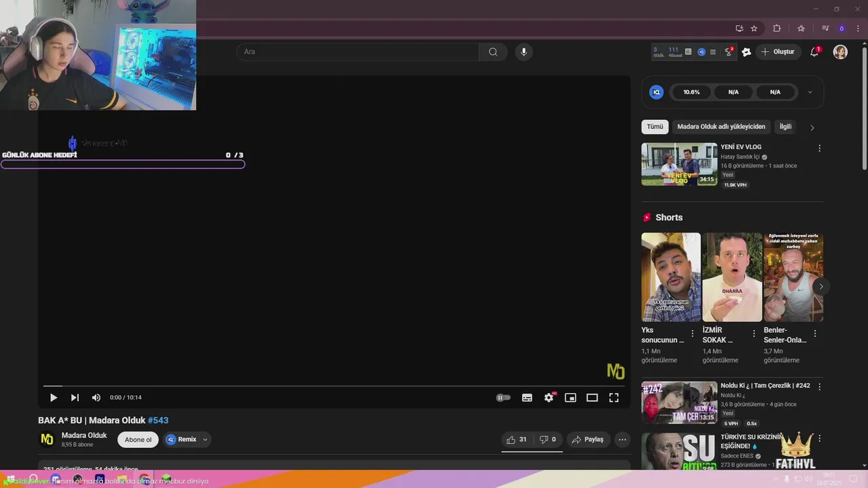Click the vidIQ trophy icon with badge
Screen dimensions: 868x488
[729, 52]
